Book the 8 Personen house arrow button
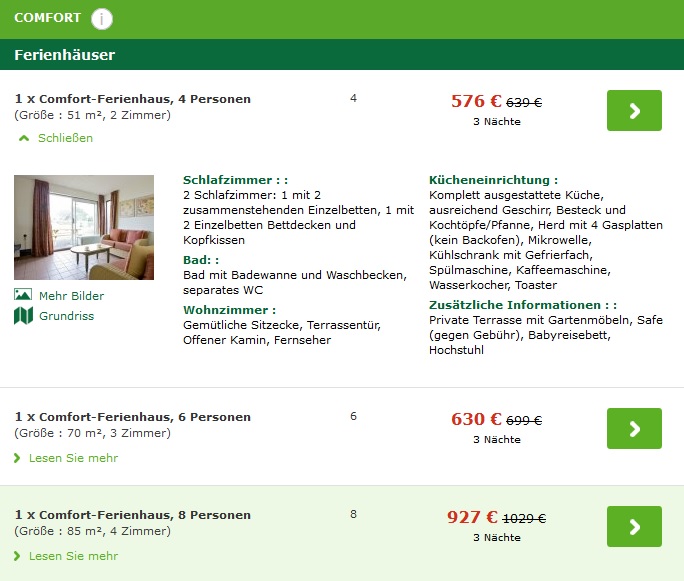This screenshot has height=581, width=684. point(634,526)
